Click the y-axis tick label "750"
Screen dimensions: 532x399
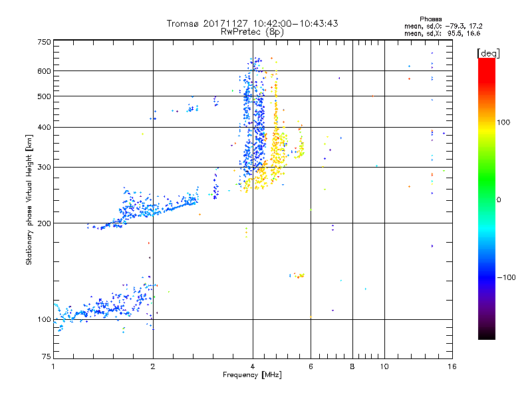[44, 42]
